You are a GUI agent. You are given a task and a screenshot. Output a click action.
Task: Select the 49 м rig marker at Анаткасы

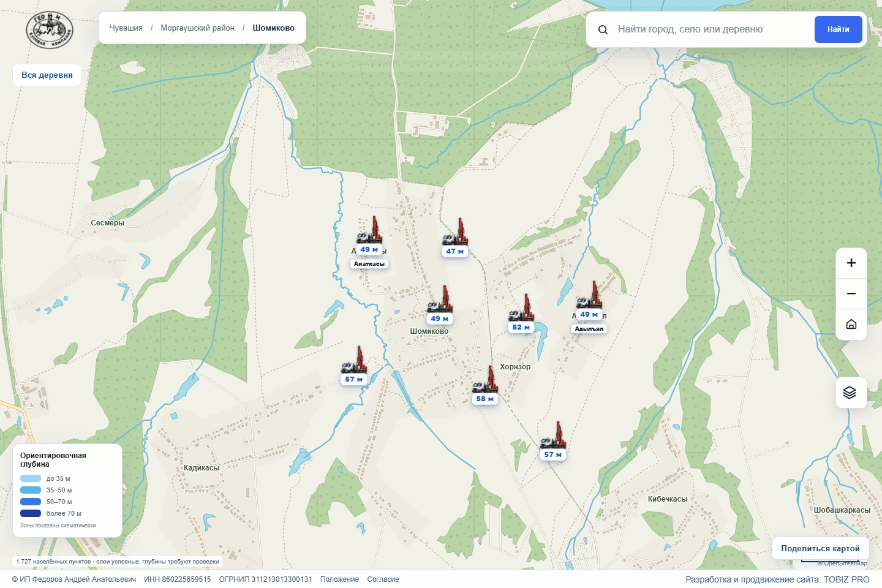[369, 236]
